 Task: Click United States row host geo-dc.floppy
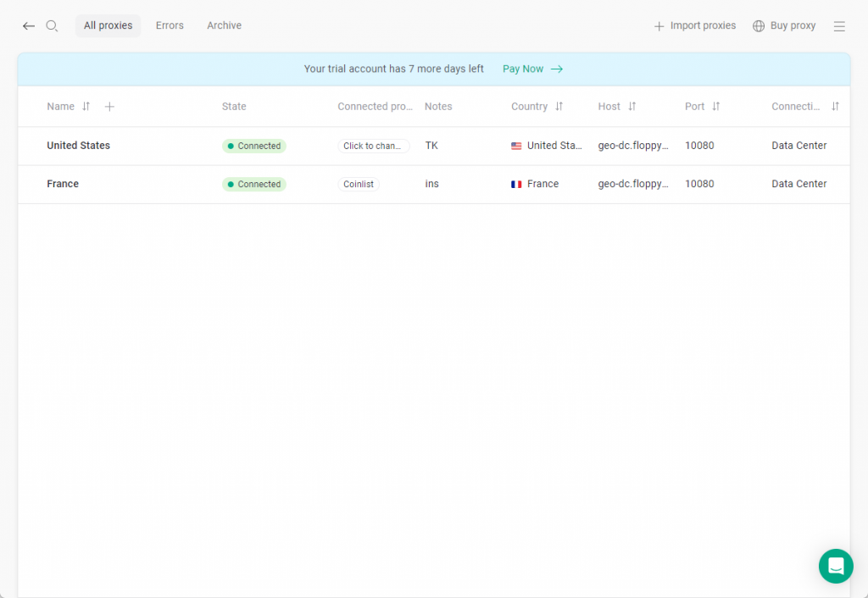(633, 146)
